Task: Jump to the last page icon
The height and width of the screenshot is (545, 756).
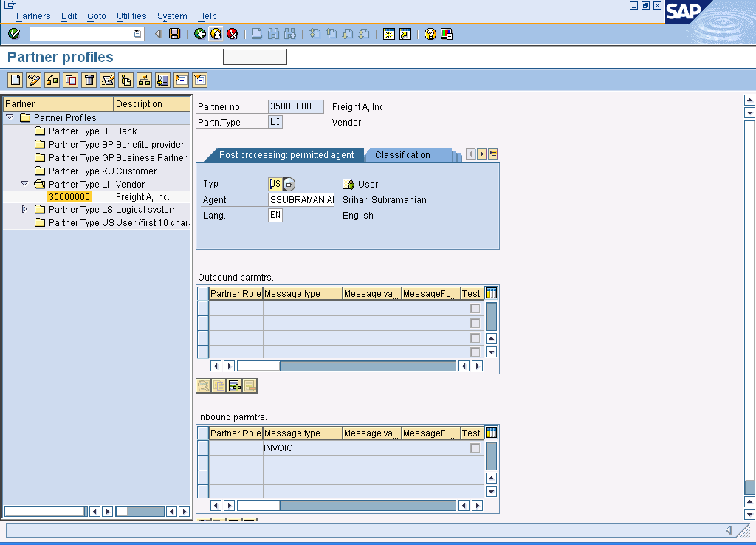Action: [x=364, y=34]
